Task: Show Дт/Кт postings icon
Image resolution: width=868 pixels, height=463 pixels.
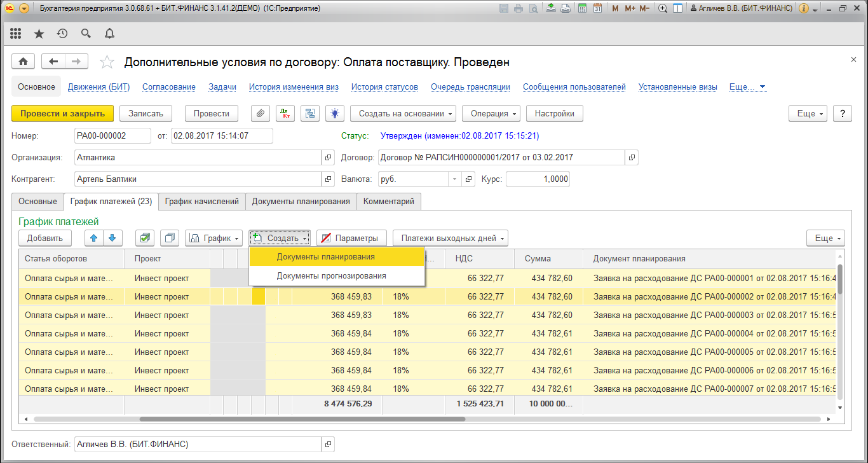Action: pyautogui.click(x=284, y=113)
